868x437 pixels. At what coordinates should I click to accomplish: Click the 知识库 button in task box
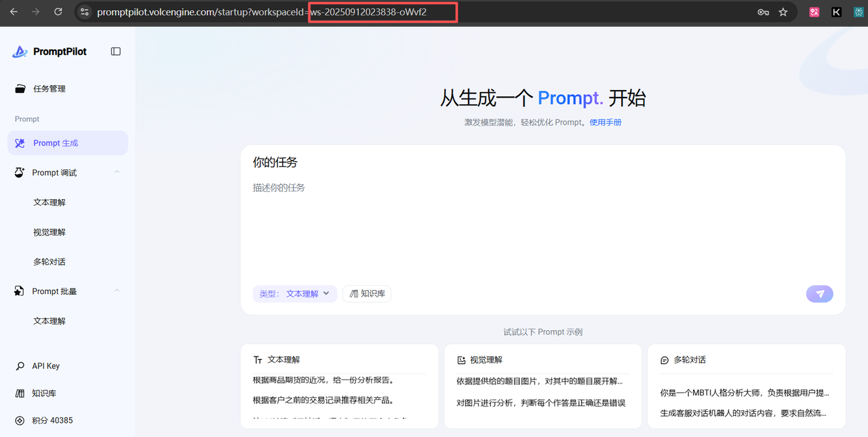[x=367, y=293]
